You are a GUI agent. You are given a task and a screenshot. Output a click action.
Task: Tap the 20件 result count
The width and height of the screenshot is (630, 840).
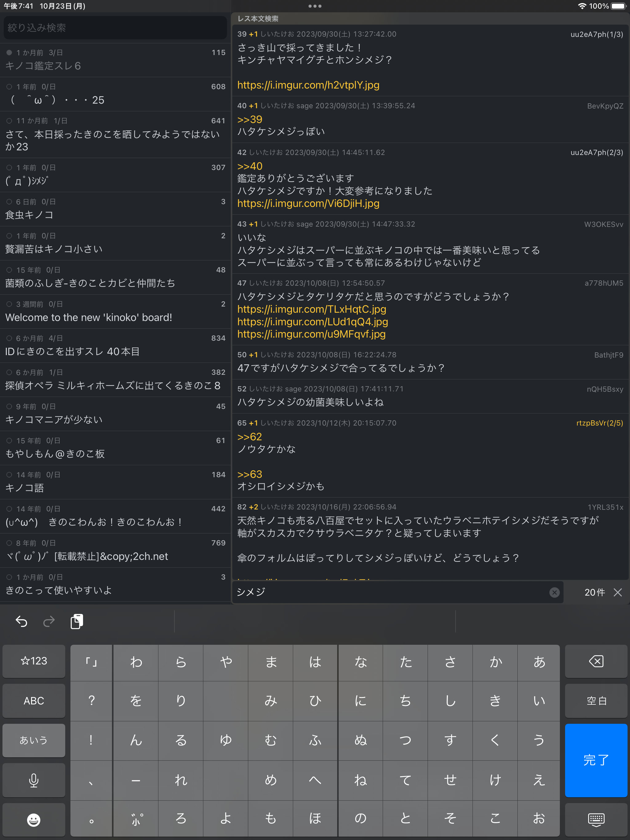595,592
